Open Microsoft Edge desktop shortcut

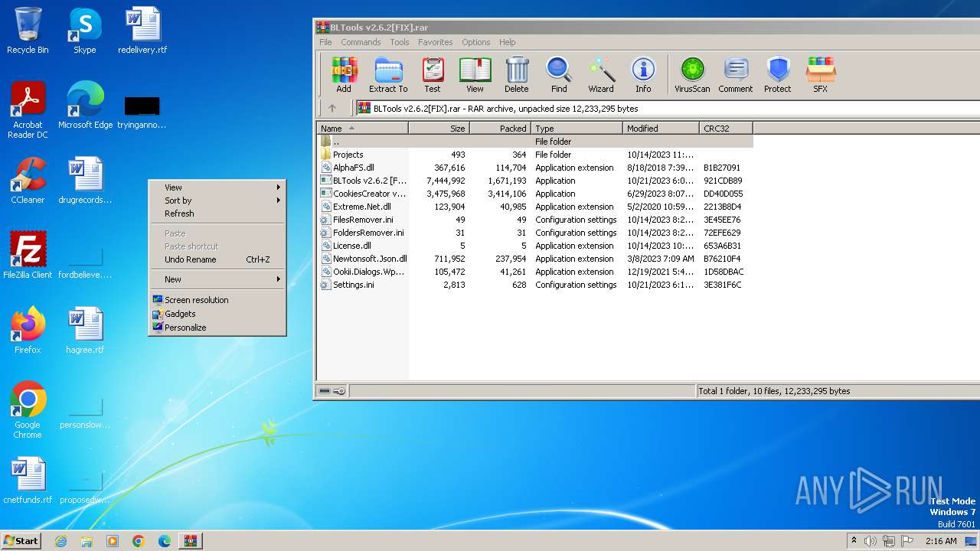click(85, 106)
